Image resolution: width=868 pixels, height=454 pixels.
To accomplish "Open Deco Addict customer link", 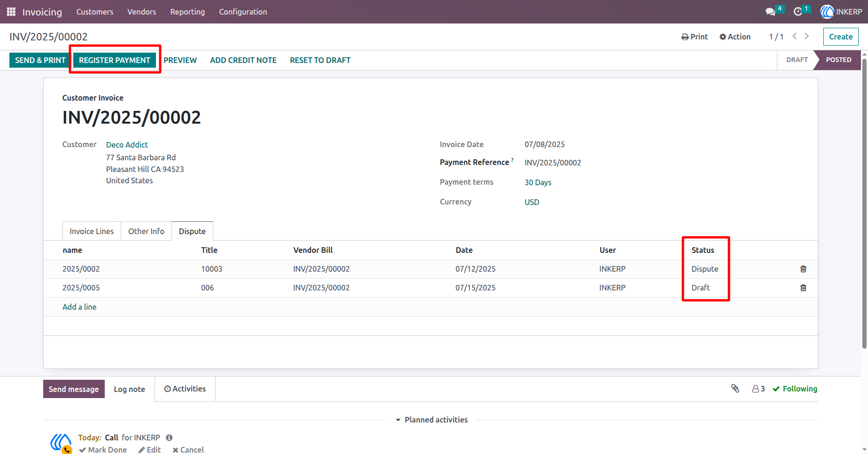I will [127, 145].
